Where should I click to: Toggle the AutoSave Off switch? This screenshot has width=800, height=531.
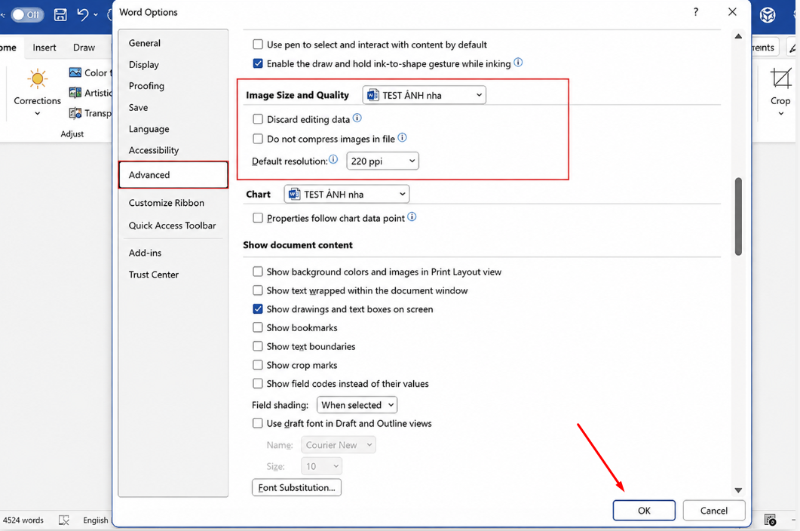coord(27,14)
